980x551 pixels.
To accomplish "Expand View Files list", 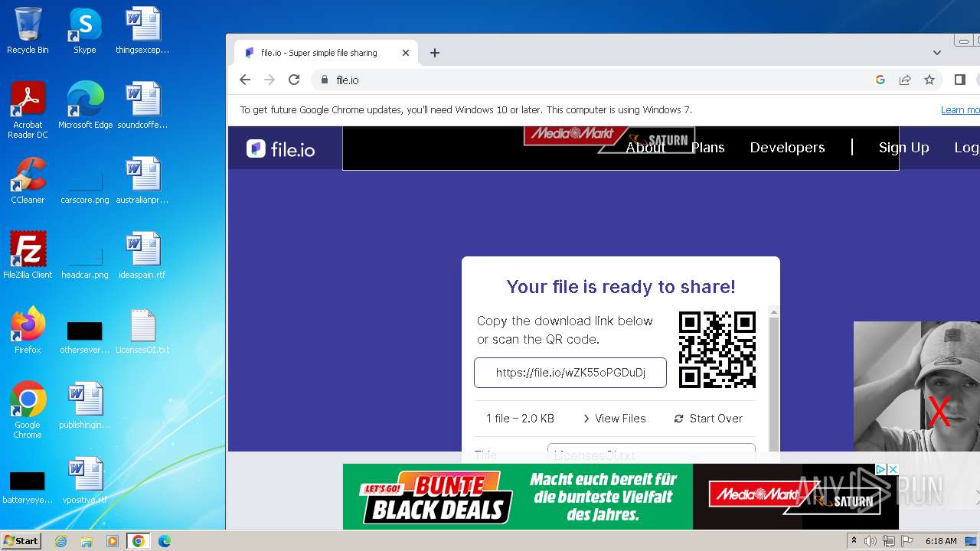I will [614, 419].
